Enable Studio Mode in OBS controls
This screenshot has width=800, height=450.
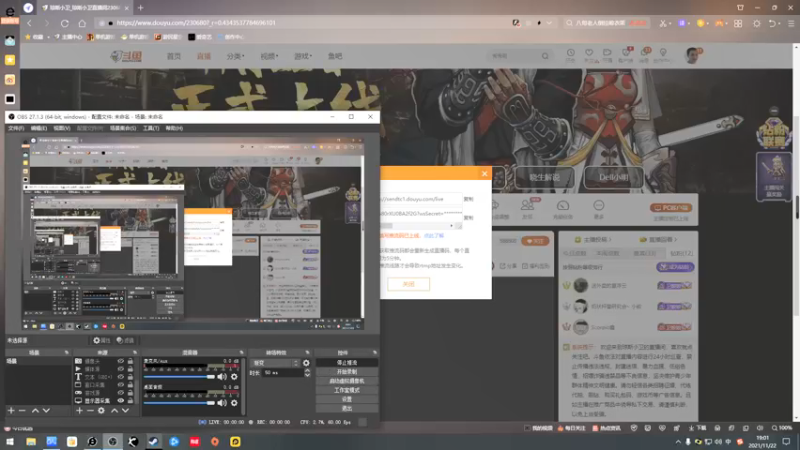(x=347, y=390)
